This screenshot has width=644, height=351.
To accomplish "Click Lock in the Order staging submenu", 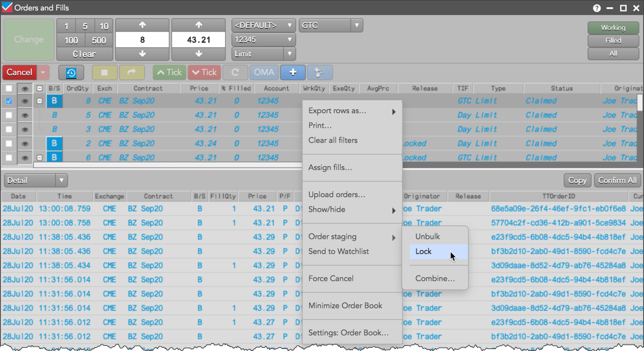I will click(438, 251).
